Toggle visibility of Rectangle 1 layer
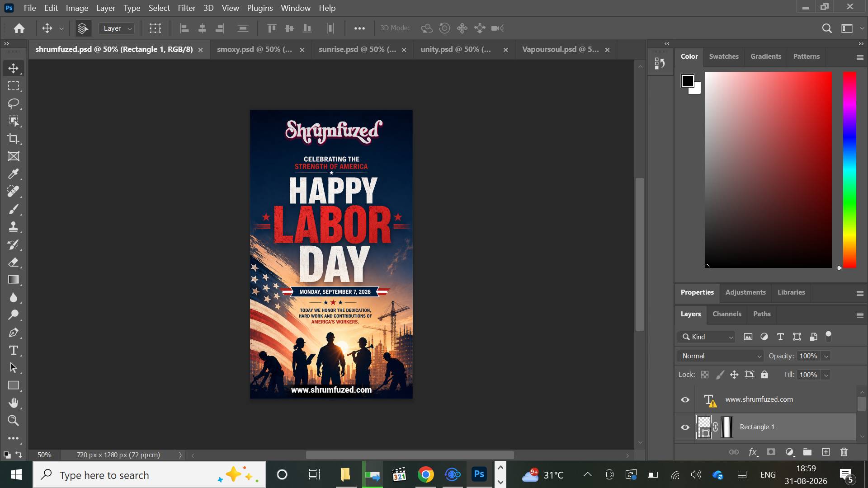The image size is (868, 488). click(x=685, y=427)
